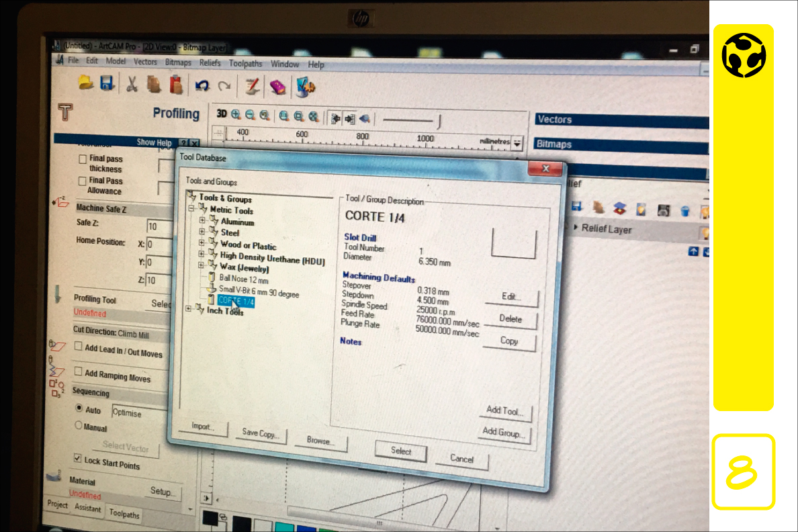Click Previous Zoom magnifier icon
Screen dimensions: 798x532
264,116
